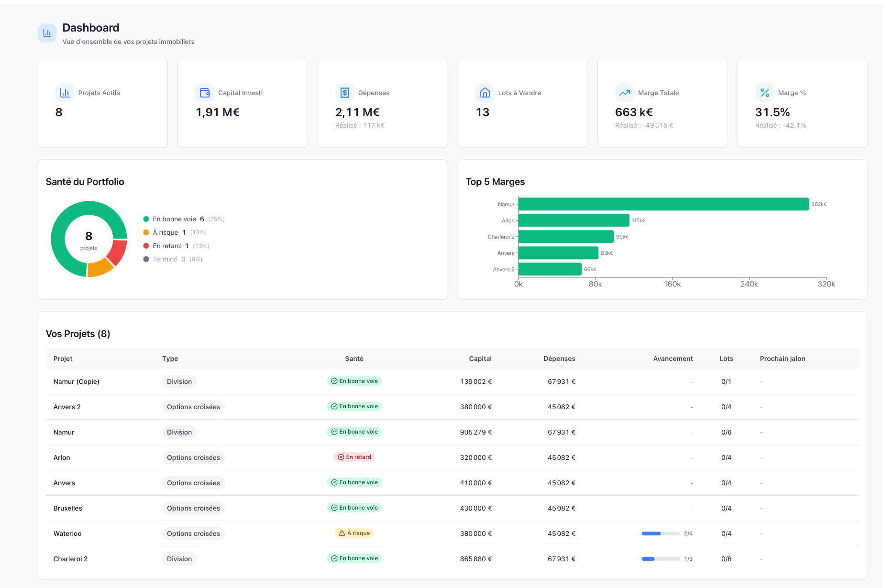Select the Lots à Vendre house icon
Viewport: 883px width, 588px height.
coord(485,92)
